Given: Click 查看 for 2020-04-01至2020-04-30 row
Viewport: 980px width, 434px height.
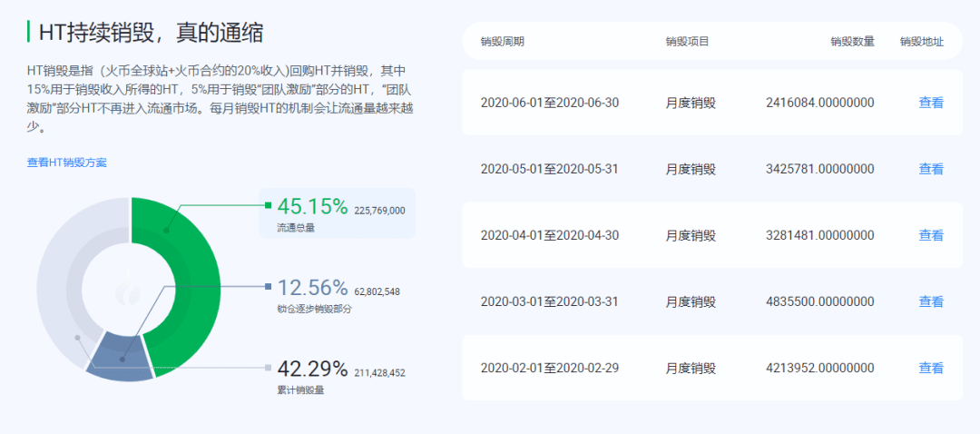Looking at the screenshot, I should click(x=931, y=235).
